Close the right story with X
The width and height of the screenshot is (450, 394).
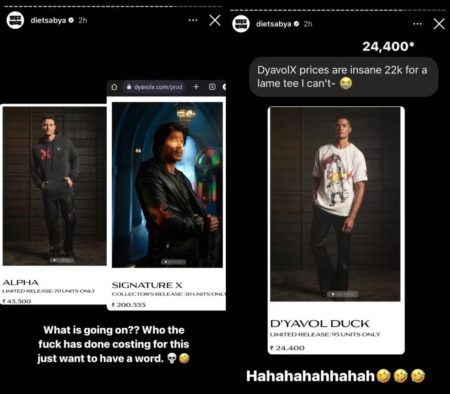click(x=439, y=24)
